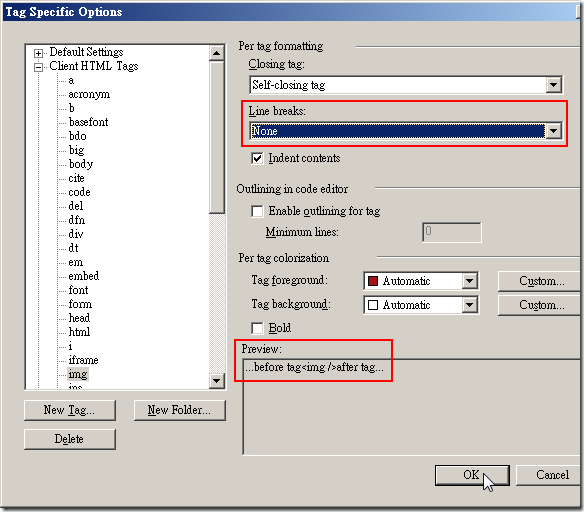Click Custom button for Tag foreground

click(x=540, y=281)
